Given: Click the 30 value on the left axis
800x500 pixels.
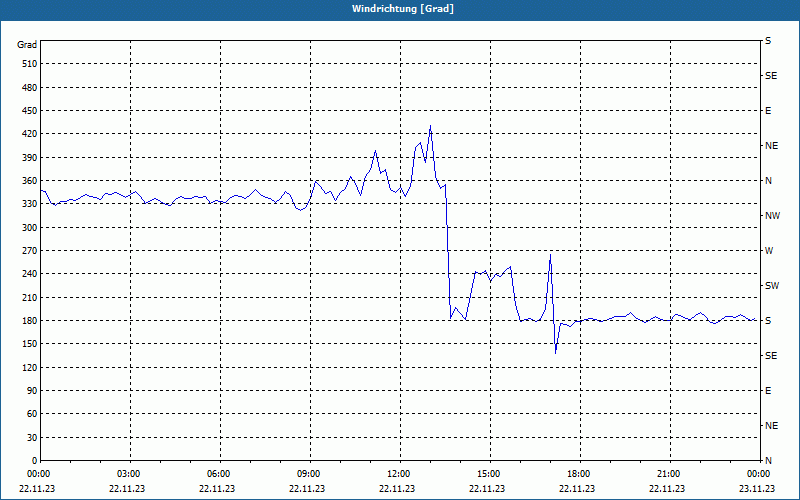Looking at the screenshot, I should [x=32, y=438].
